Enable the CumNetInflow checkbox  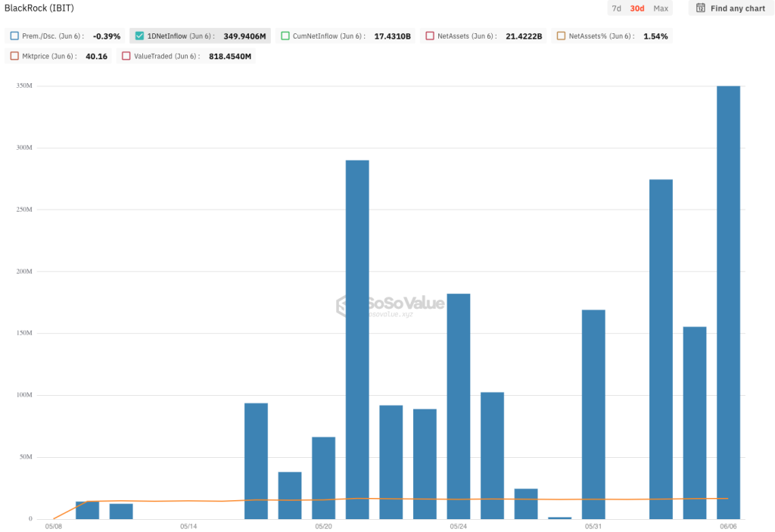(x=285, y=36)
